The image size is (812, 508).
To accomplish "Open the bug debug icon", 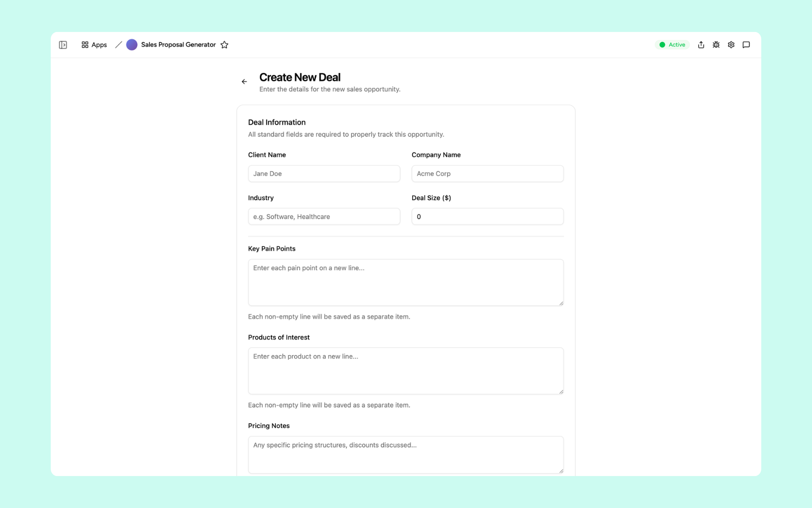I will point(716,45).
